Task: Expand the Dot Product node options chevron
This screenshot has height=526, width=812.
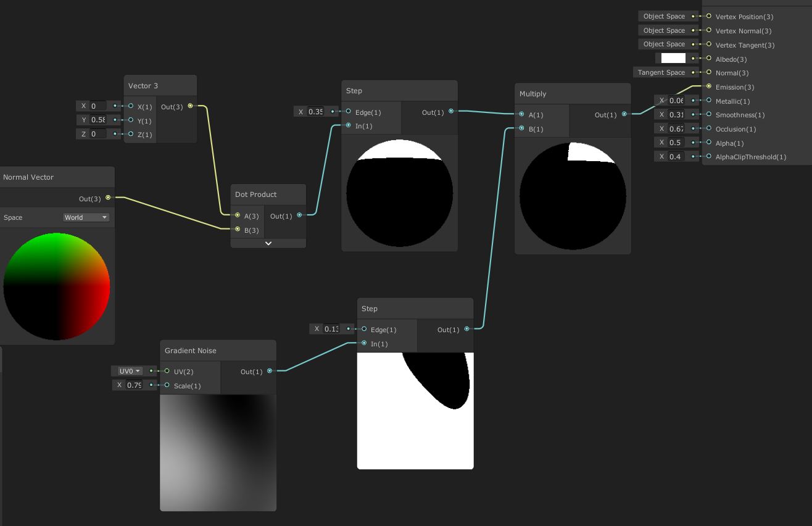Action: click(268, 243)
